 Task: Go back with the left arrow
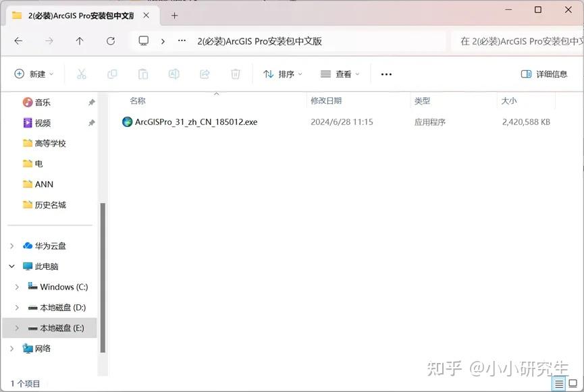click(18, 41)
